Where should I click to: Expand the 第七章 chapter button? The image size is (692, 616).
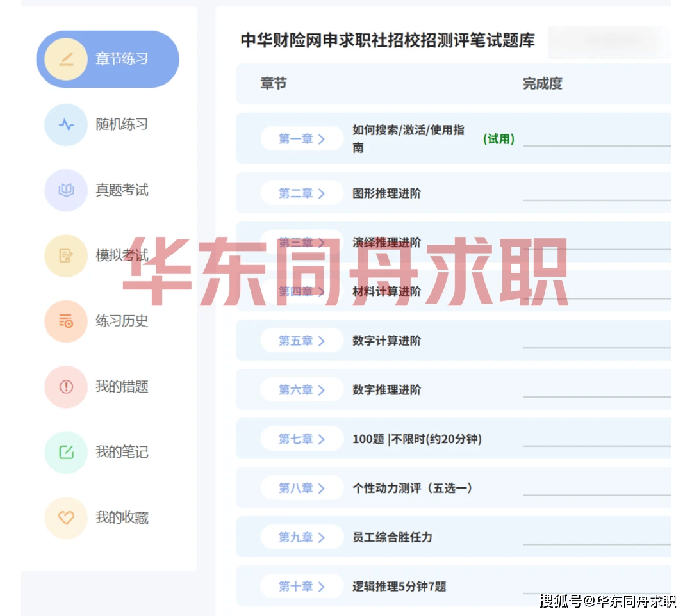coord(302,439)
